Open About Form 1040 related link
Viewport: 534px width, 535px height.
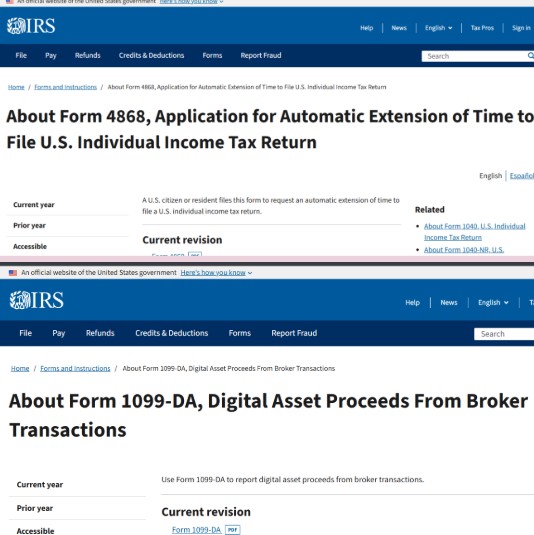tap(475, 232)
